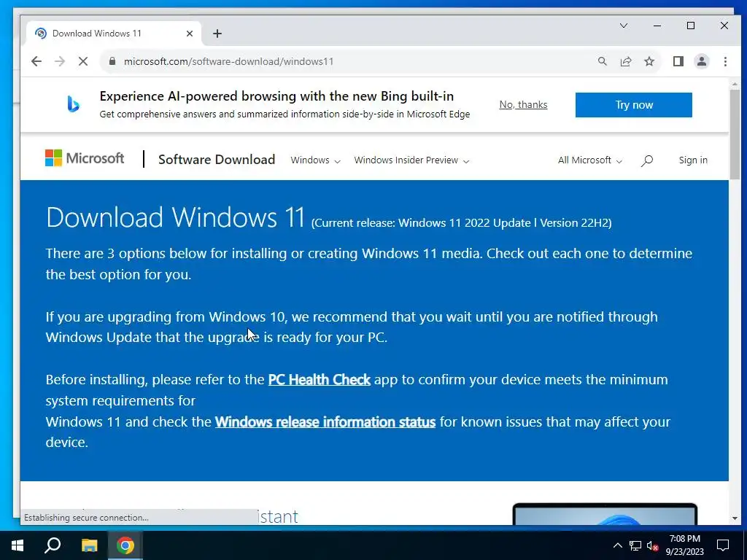The image size is (747, 560).
Task: Click the laptop image thumbnail
Action: click(605, 514)
